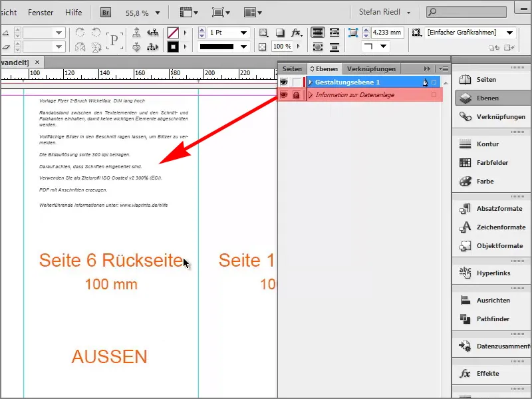The height and width of the screenshot is (399, 532).
Task: Select content icon in control bar
Action: (x=136, y=47)
